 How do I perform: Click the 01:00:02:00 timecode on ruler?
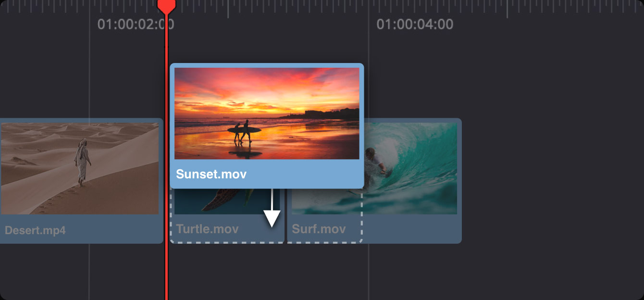coord(136,24)
